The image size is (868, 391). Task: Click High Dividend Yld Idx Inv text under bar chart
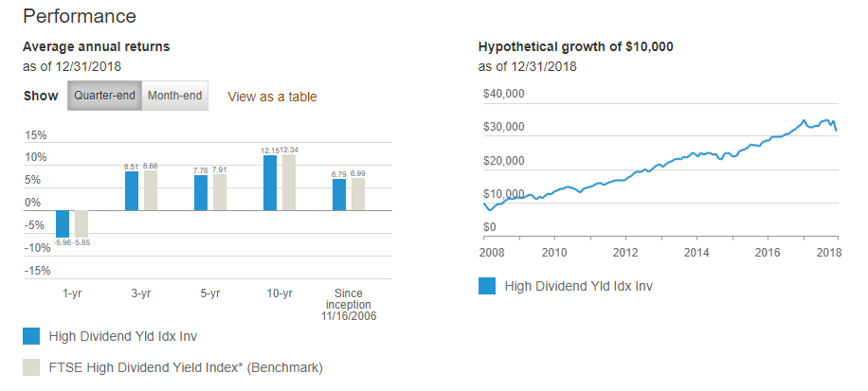point(123,336)
